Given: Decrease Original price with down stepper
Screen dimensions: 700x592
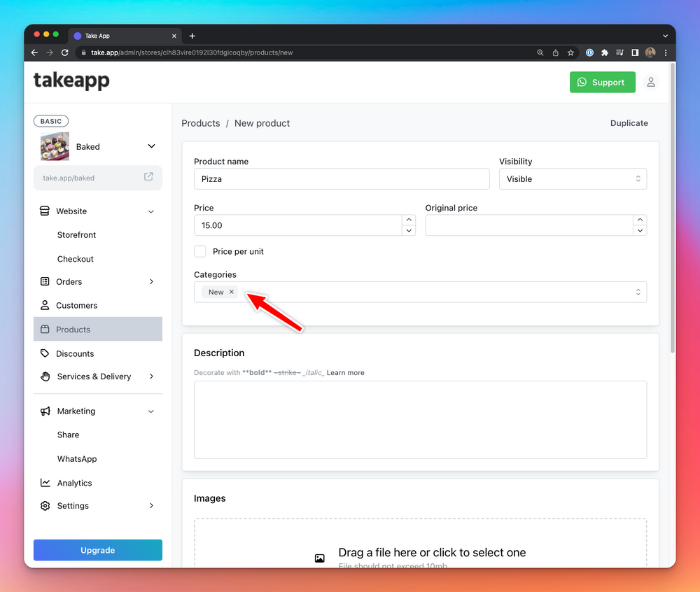Looking at the screenshot, I should coord(640,231).
